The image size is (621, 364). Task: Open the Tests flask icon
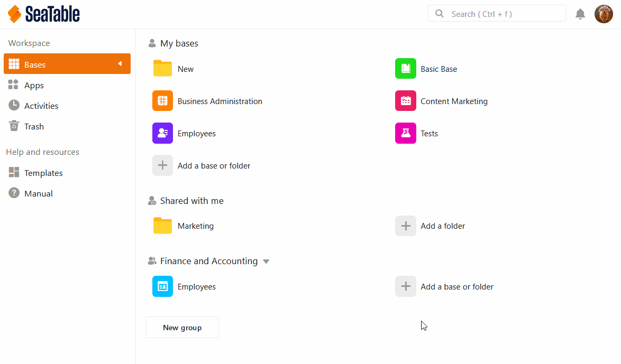pos(406,133)
